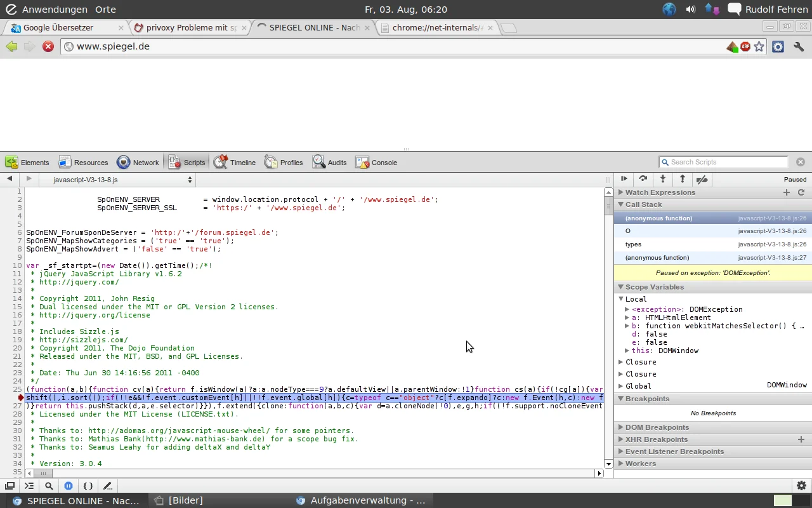Deactivate all breakpoints toggle
The width and height of the screenshot is (812, 508).
click(x=702, y=179)
